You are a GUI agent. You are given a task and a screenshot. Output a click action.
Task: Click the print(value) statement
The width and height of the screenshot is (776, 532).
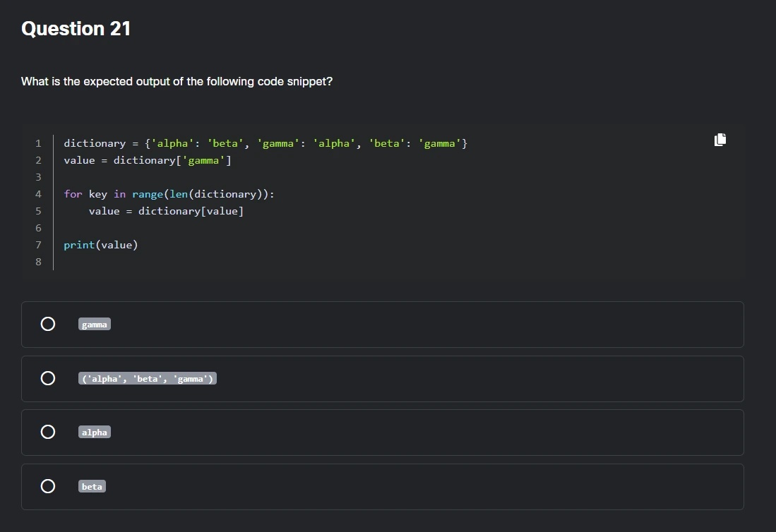100,245
